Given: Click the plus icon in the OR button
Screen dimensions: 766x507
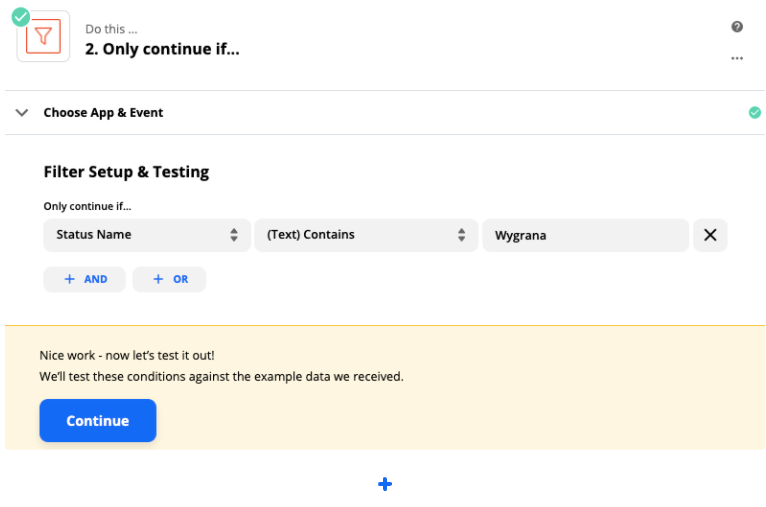Looking at the screenshot, I should [158, 279].
